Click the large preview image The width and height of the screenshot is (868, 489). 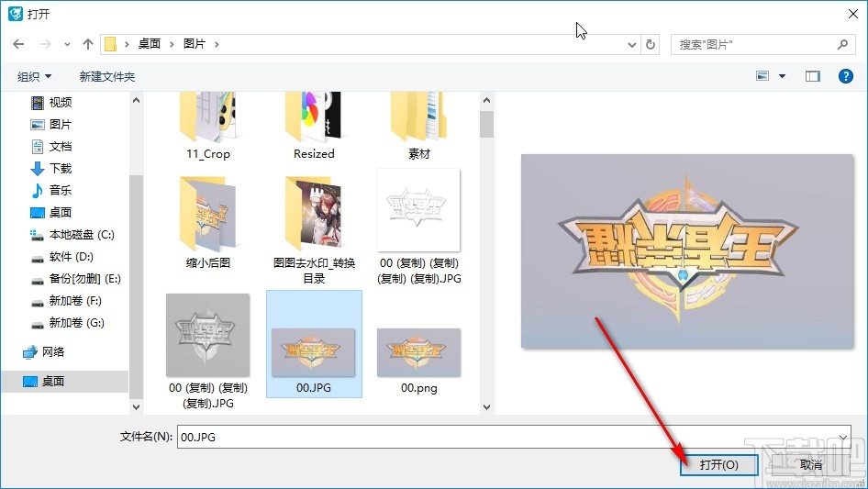[687, 250]
